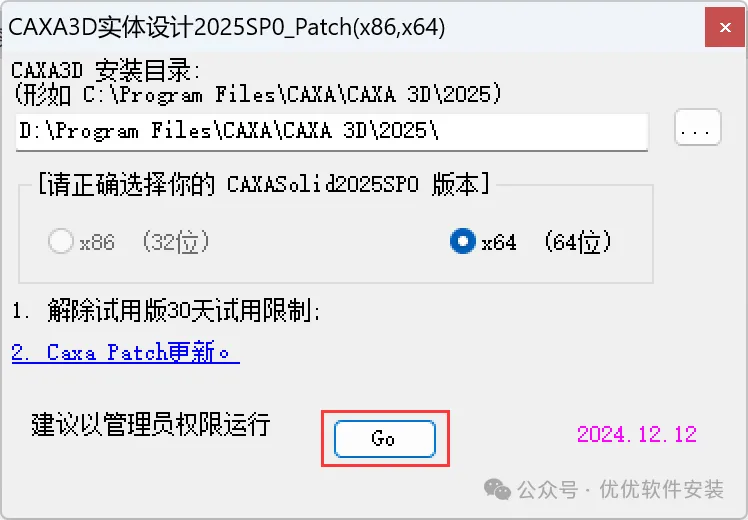Image resolution: width=748 pixels, height=520 pixels.
Task: Focus the install directory path field
Action: click(x=332, y=132)
